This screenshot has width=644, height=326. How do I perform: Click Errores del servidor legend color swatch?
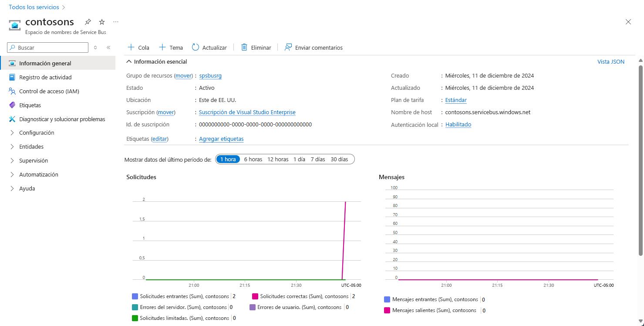tap(135, 307)
